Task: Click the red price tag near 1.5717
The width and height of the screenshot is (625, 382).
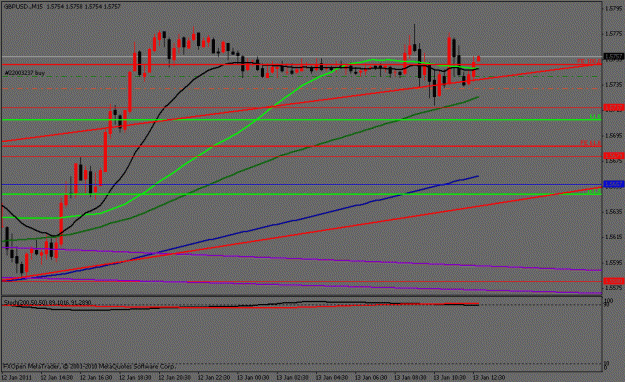Action: pos(614,108)
